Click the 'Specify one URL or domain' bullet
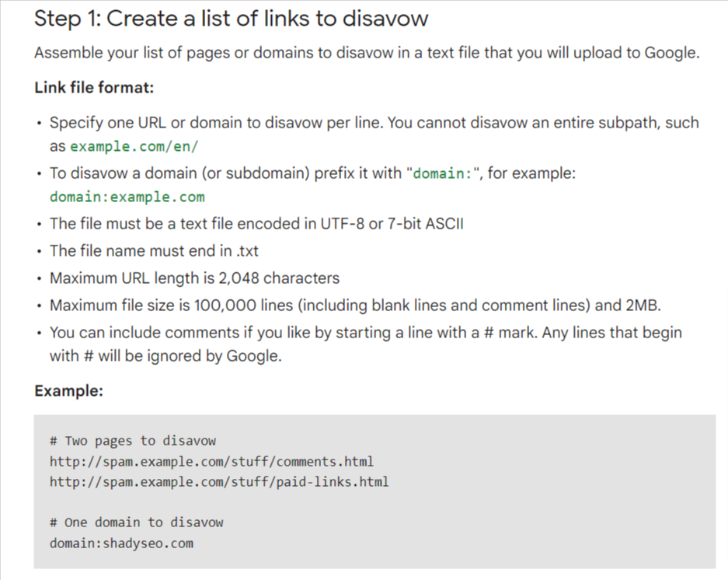This screenshot has width=728, height=580. point(374,135)
